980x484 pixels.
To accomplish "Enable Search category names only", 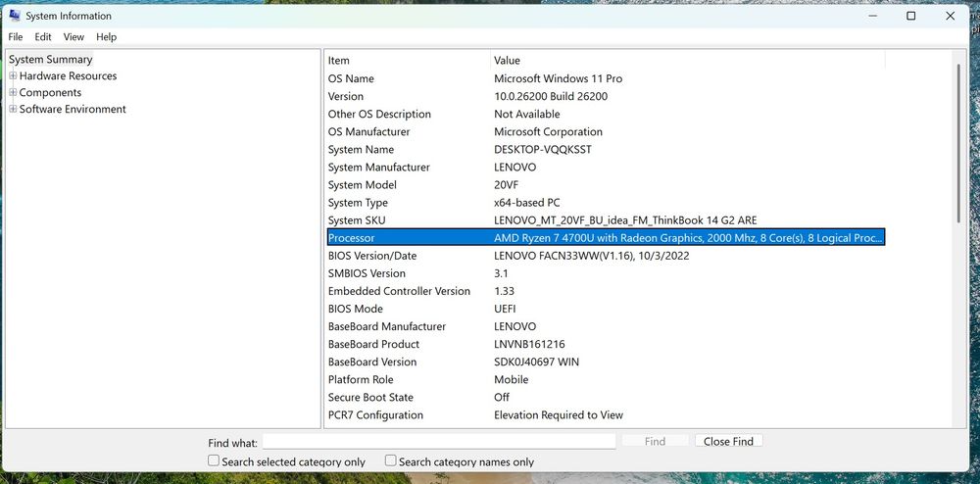I will [391, 460].
